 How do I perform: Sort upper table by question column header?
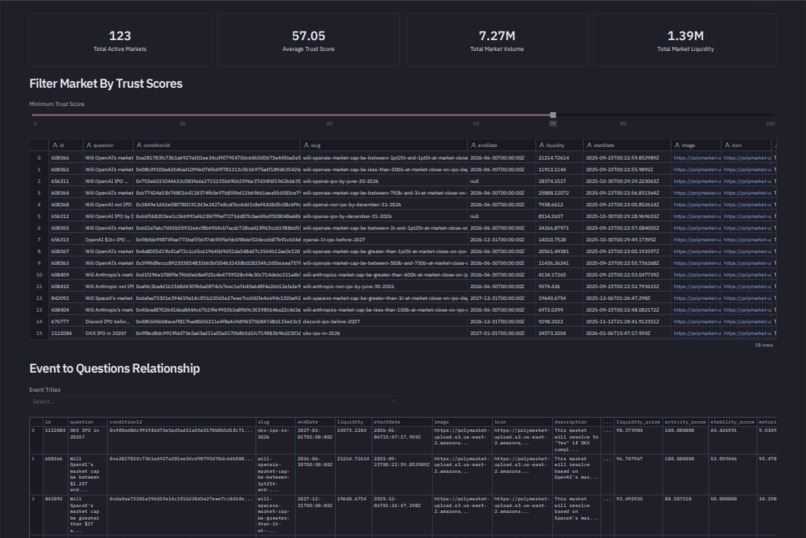pos(108,145)
